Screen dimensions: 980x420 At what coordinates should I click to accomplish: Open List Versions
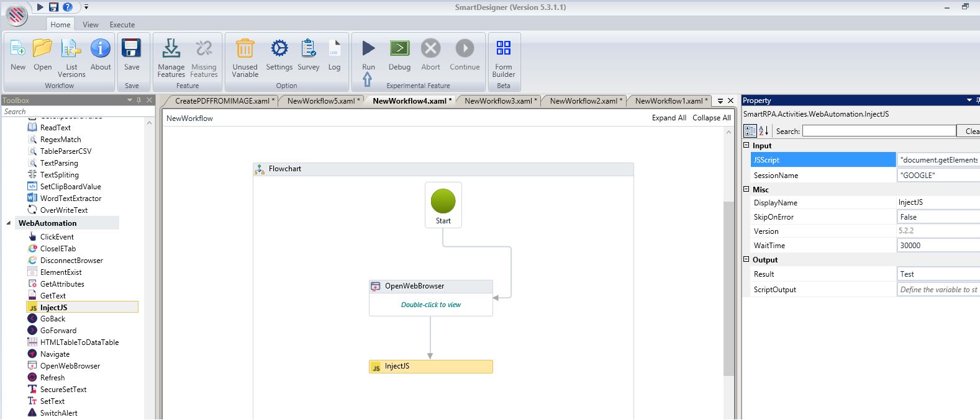click(x=71, y=49)
